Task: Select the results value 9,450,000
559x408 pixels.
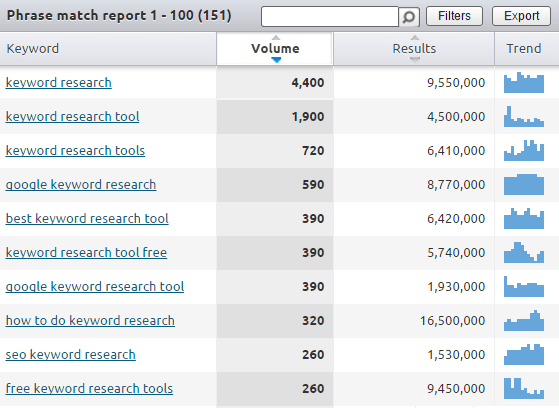Action: tap(456, 388)
